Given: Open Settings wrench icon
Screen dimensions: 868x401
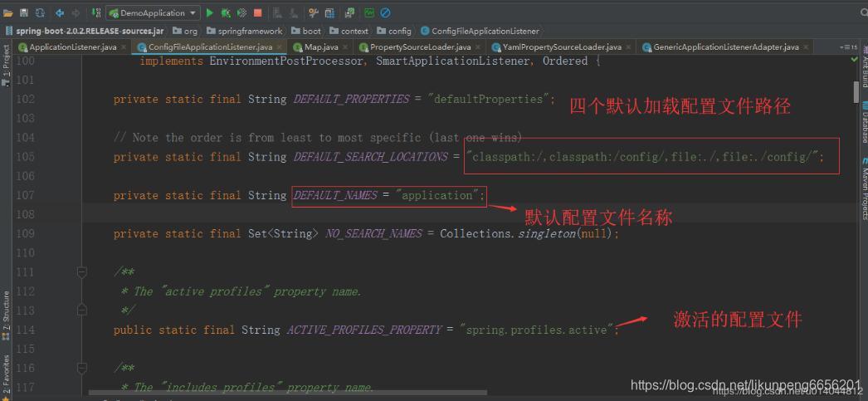Looking at the screenshot, I should point(314,12).
